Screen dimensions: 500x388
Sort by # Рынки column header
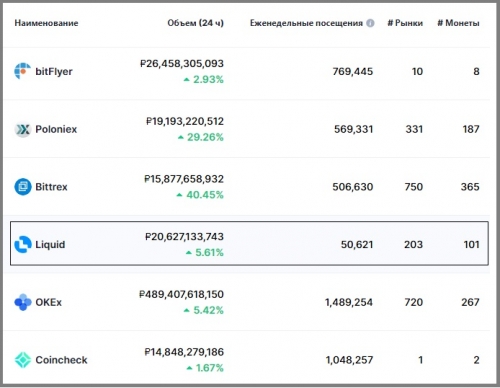[x=405, y=23]
